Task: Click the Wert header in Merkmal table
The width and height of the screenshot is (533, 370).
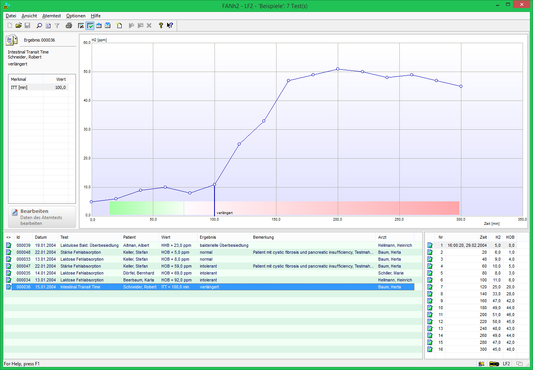Action: [x=56, y=79]
